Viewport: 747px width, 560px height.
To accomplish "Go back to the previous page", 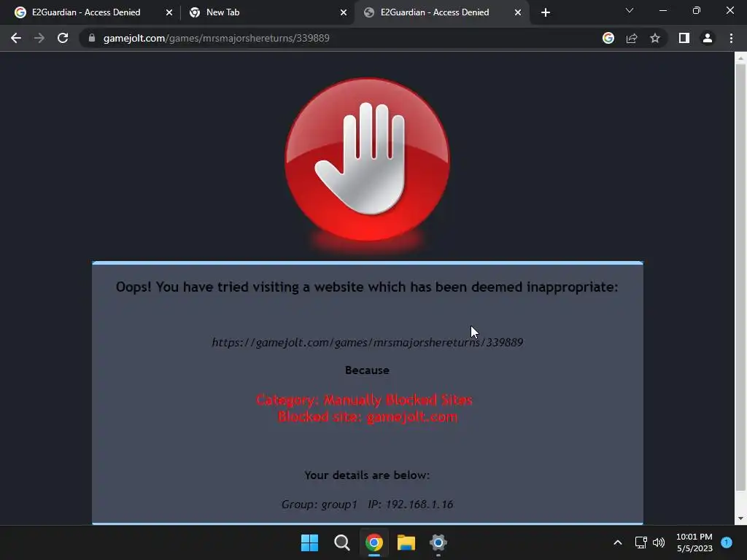I will point(16,38).
